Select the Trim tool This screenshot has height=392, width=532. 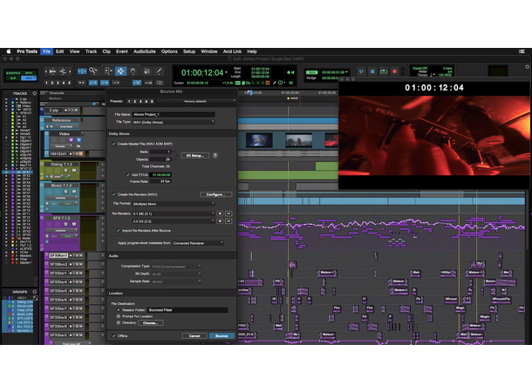108,71
